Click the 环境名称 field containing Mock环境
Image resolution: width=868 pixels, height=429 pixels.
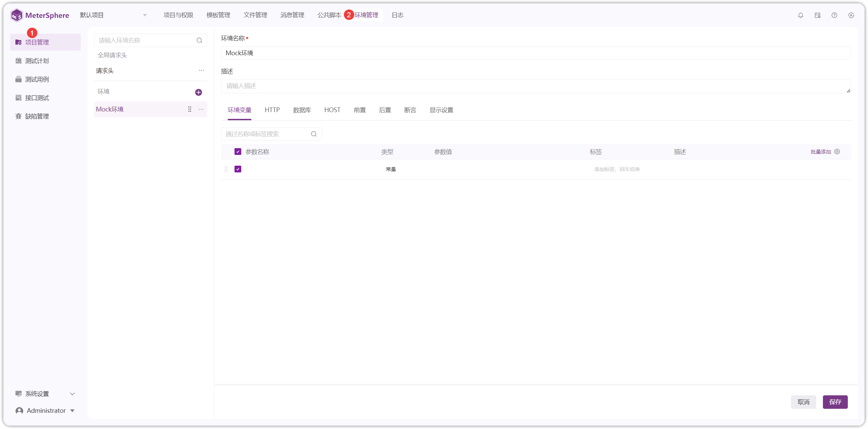coord(536,53)
